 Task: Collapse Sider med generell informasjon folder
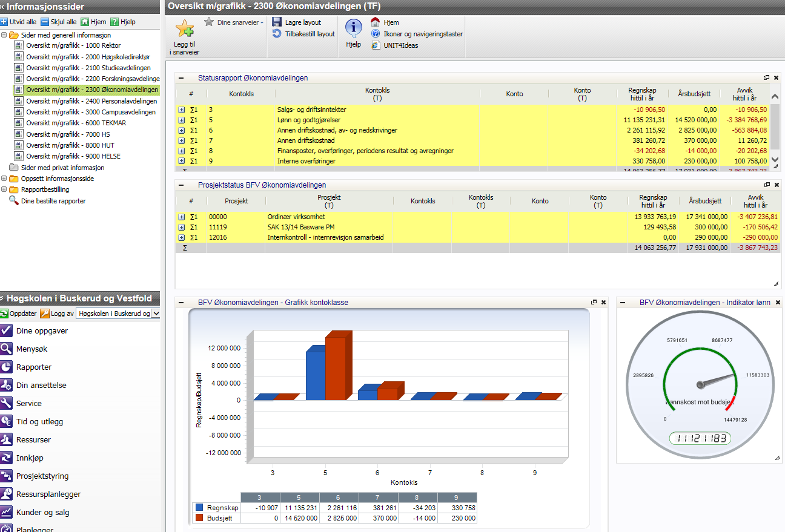tap(4, 35)
